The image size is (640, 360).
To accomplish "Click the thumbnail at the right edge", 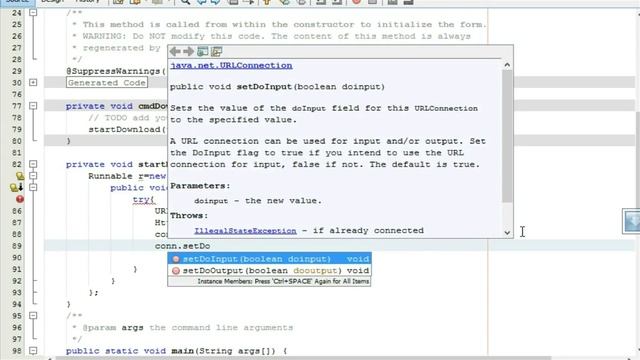I will [631, 221].
